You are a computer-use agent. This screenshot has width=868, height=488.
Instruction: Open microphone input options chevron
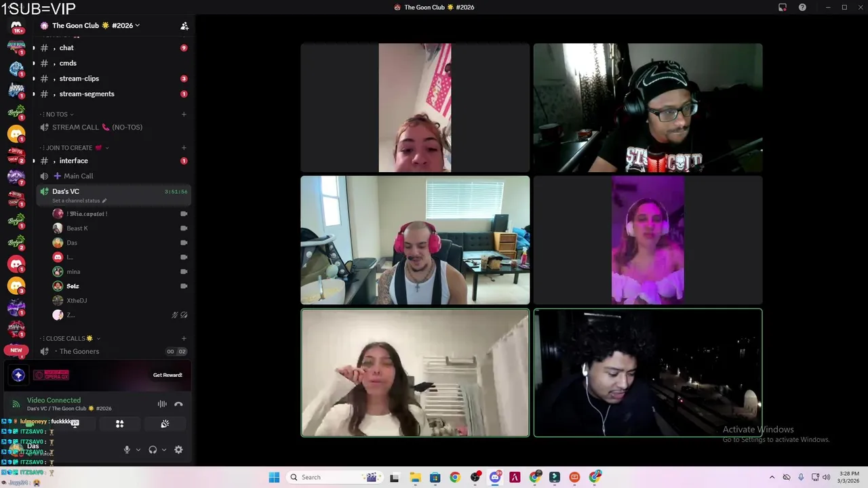click(138, 450)
